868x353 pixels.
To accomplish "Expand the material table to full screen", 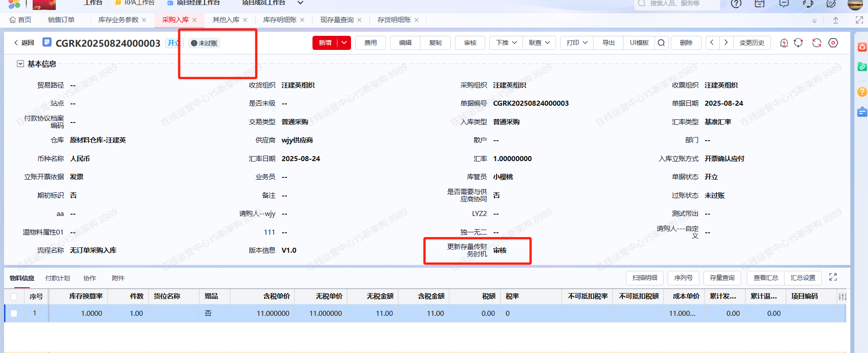I will tap(833, 277).
